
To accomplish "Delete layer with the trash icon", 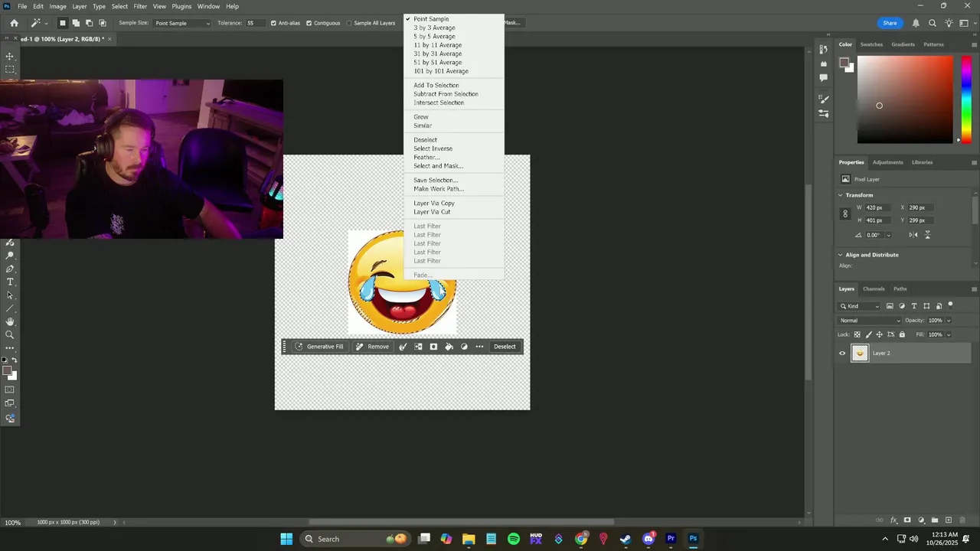I will point(962,520).
